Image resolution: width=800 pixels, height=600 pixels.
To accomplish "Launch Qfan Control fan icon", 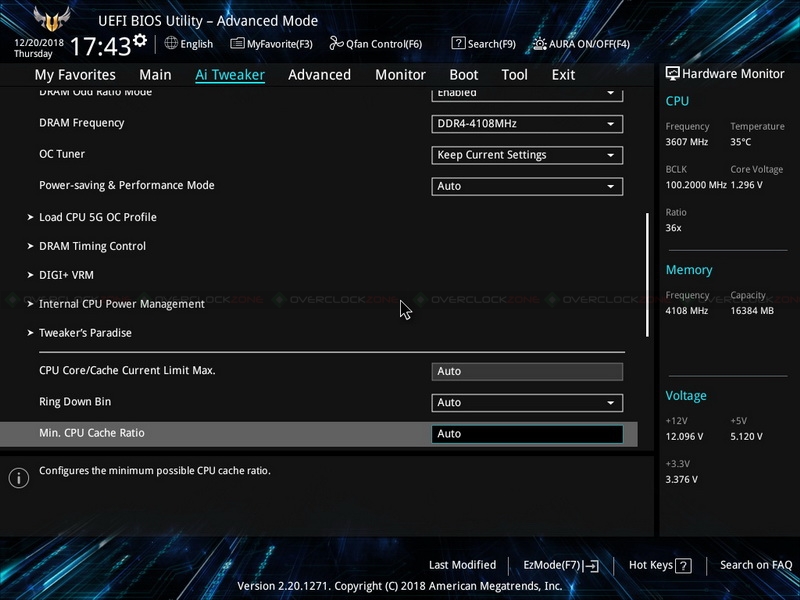I will (x=336, y=43).
